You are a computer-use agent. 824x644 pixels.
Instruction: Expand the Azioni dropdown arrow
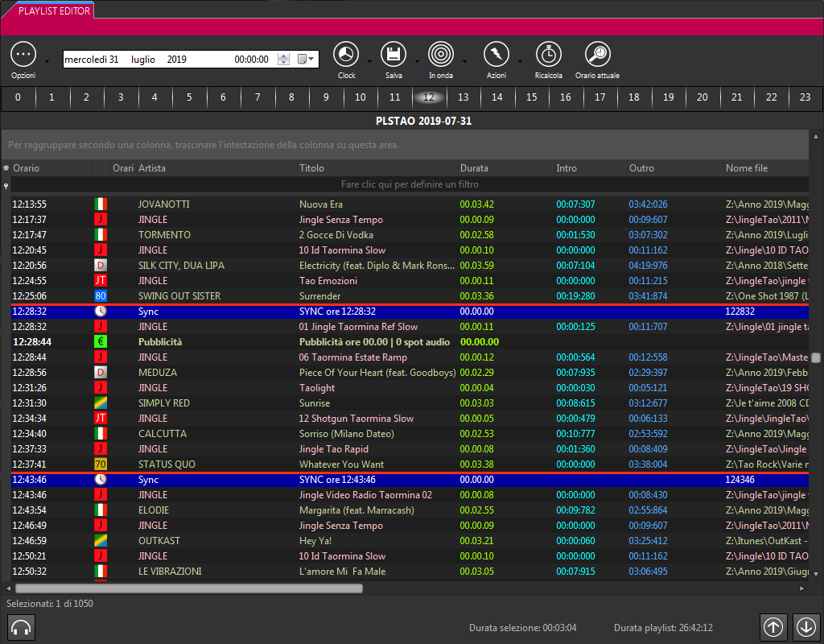point(520,61)
